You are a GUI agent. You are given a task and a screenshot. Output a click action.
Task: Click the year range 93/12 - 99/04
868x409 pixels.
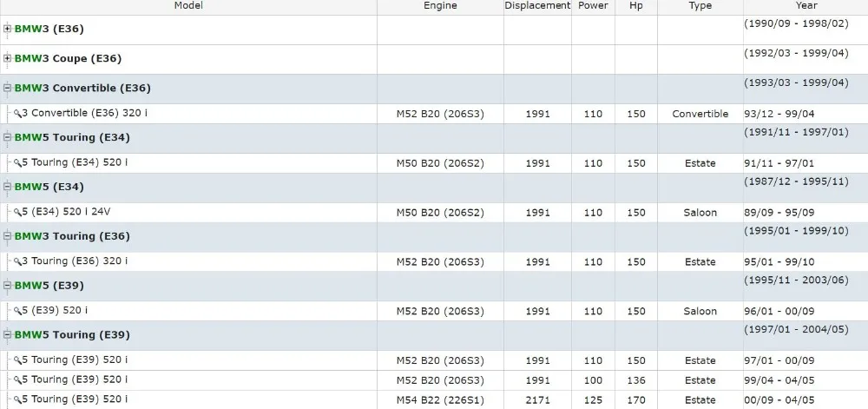tap(779, 114)
